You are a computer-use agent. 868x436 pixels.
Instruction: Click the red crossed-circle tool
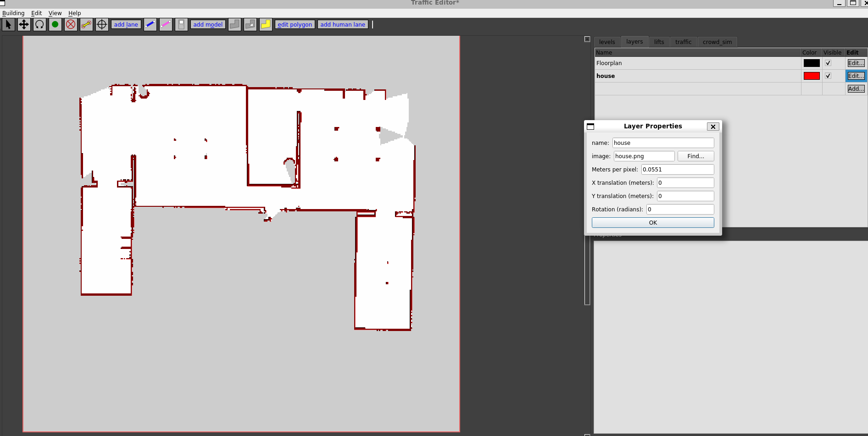pos(71,24)
